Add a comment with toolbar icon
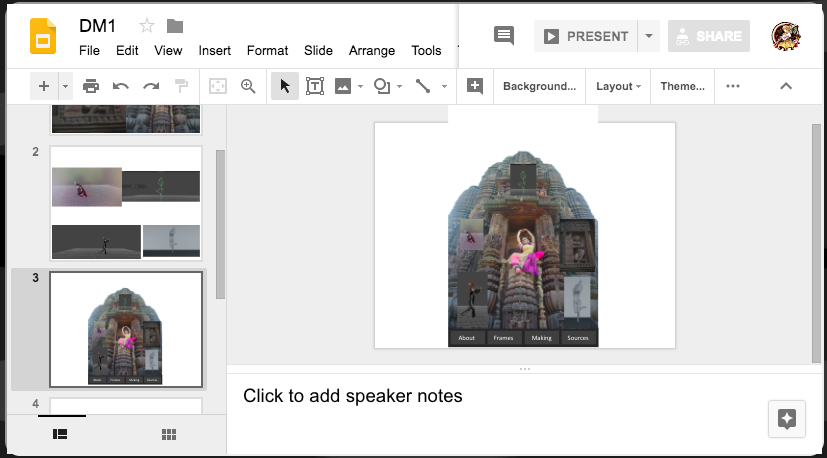This screenshot has height=458, width=827. 475,86
